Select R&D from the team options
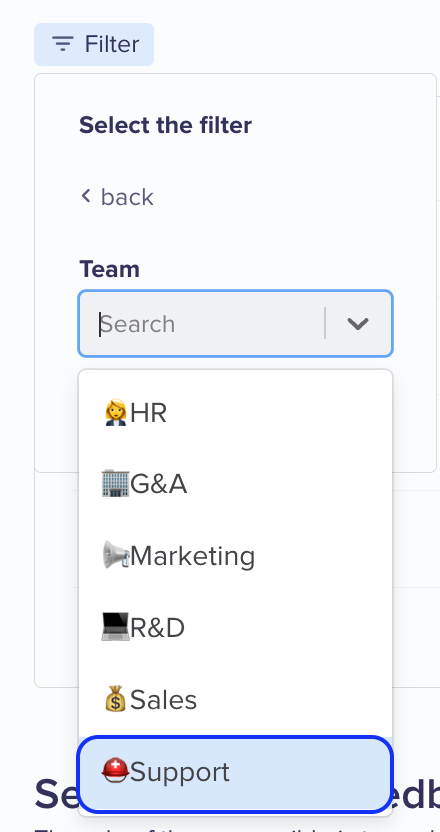The image size is (440, 832). coord(235,627)
